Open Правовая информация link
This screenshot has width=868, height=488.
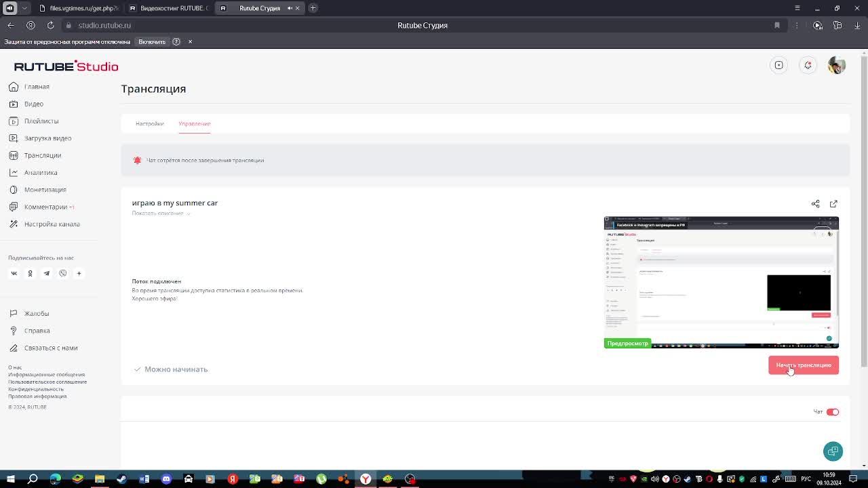point(37,396)
